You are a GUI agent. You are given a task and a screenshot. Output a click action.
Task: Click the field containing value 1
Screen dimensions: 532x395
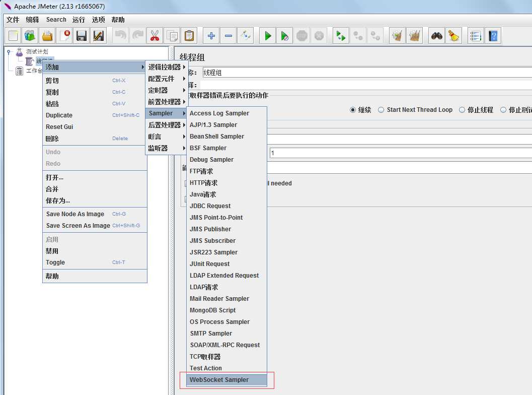coord(401,153)
